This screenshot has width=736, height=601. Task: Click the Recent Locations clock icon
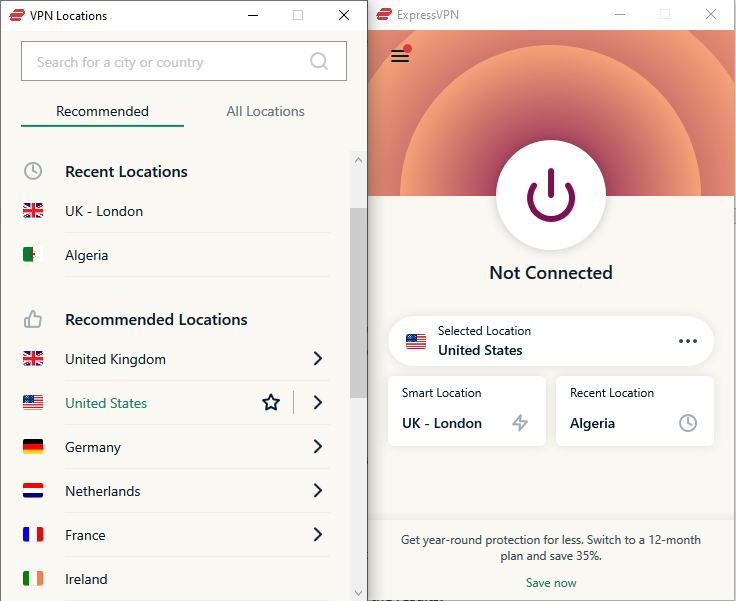click(33, 171)
